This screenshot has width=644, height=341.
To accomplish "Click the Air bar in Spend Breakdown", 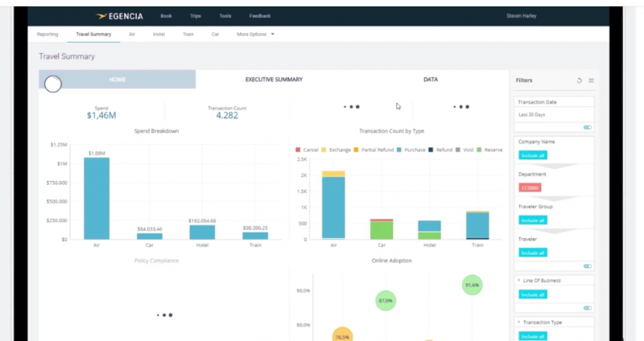I will tap(97, 199).
